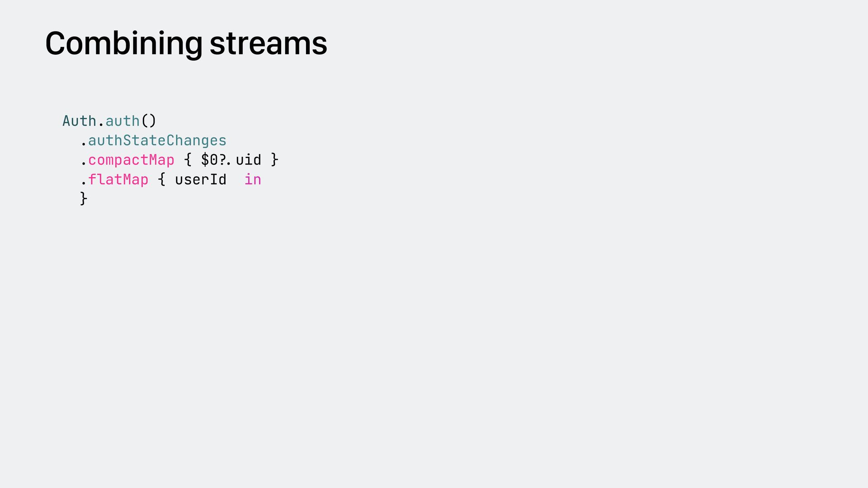Select the "uid" property in the closure
This screenshot has height=488, width=868.
pos(248,160)
